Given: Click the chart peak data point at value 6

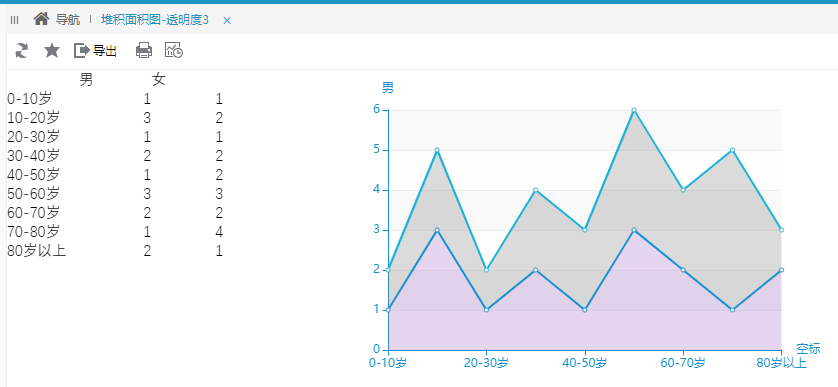Looking at the screenshot, I should pyautogui.click(x=634, y=110).
